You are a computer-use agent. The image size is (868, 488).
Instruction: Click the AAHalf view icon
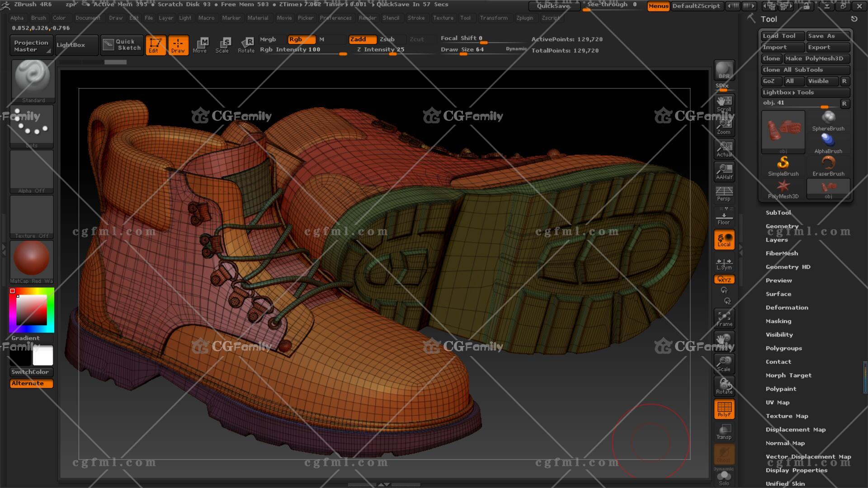[724, 172]
